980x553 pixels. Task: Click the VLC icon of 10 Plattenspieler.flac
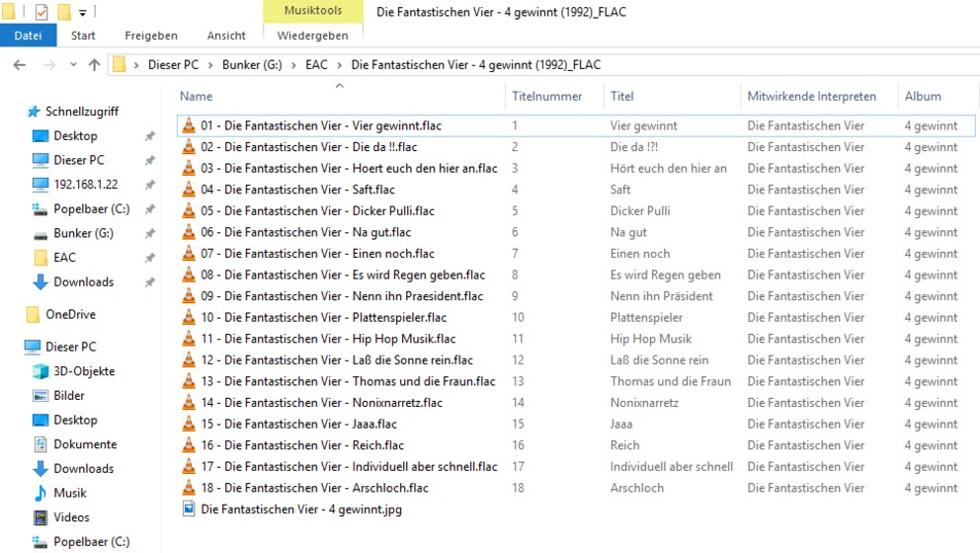pos(189,317)
